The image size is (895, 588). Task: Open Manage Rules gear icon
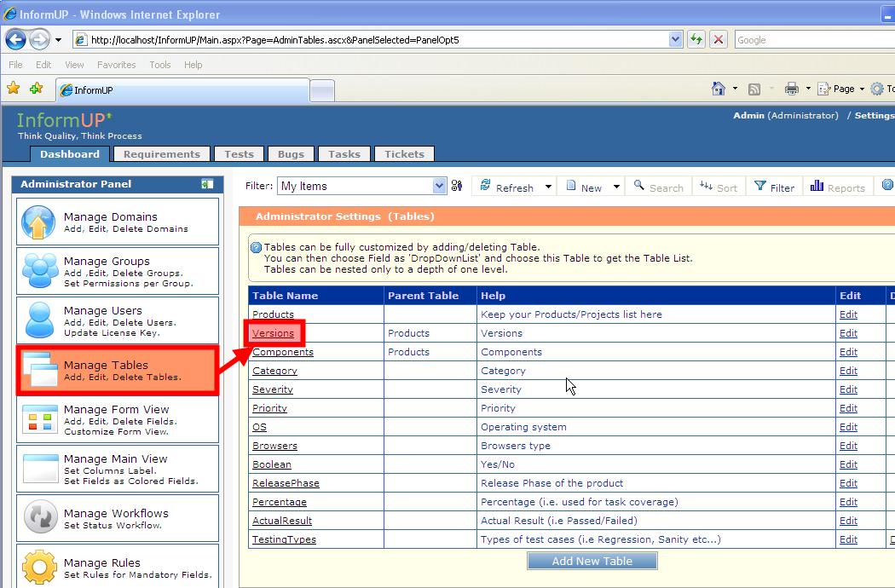coord(40,568)
